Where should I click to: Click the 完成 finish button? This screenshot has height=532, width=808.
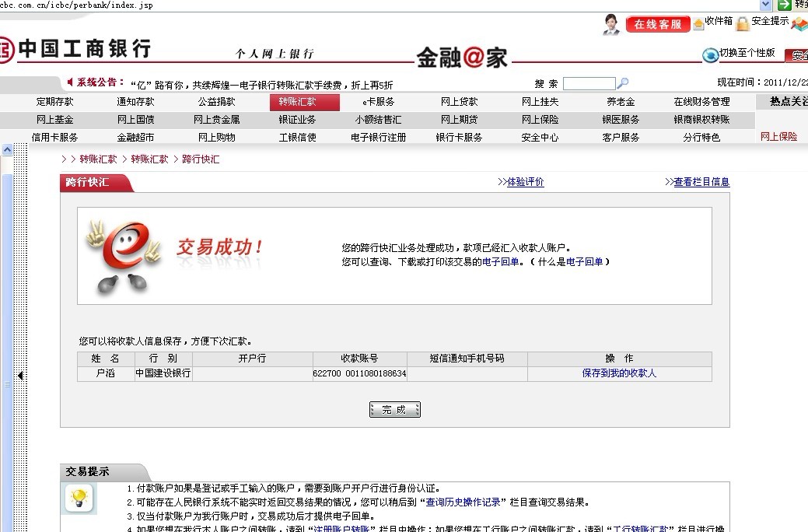click(x=394, y=408)
